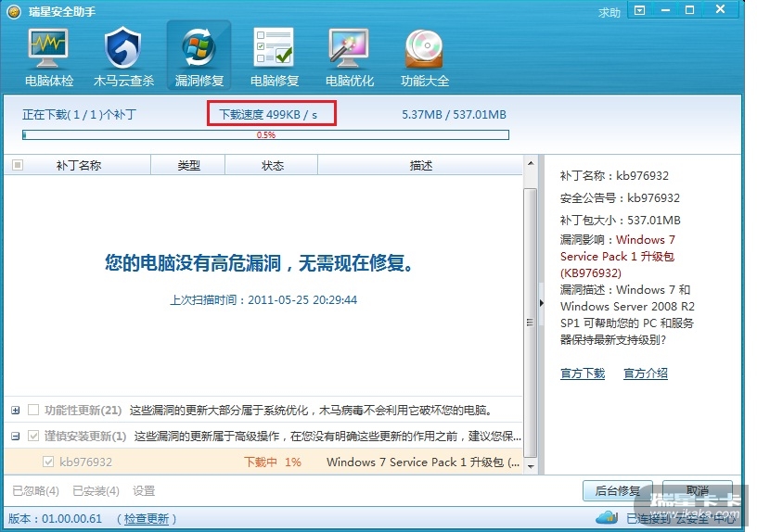Open the 电脑修复 computer repair icon
Screen dimensions: 757x532
point(275,57)
